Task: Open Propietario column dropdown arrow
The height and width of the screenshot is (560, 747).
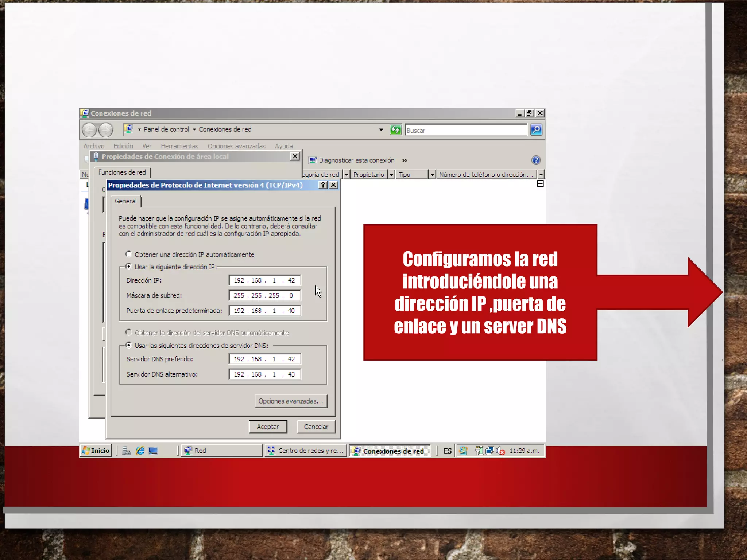Action: (391, 175)
